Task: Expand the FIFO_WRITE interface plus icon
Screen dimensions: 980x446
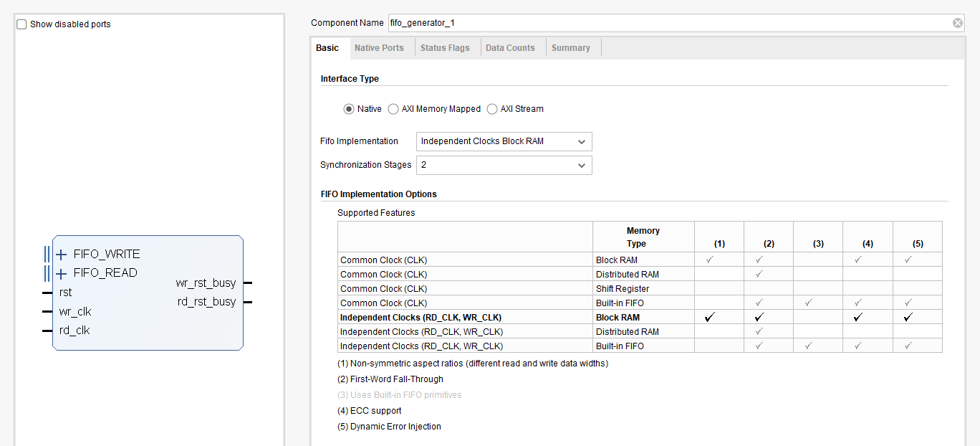Action: coord(62,255)
